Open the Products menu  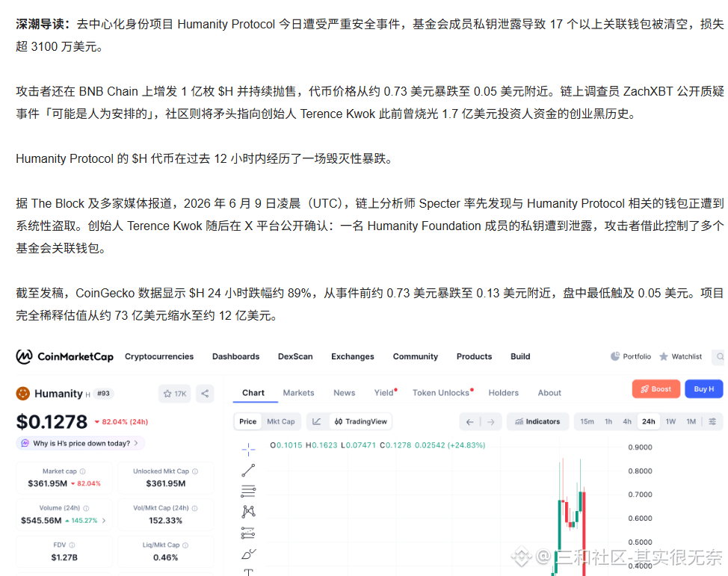pyautogui.click(x=474, y=356)
